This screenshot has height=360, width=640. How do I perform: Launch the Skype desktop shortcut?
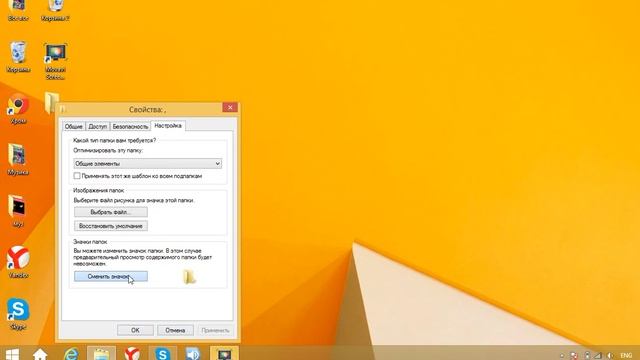(18, 313)
